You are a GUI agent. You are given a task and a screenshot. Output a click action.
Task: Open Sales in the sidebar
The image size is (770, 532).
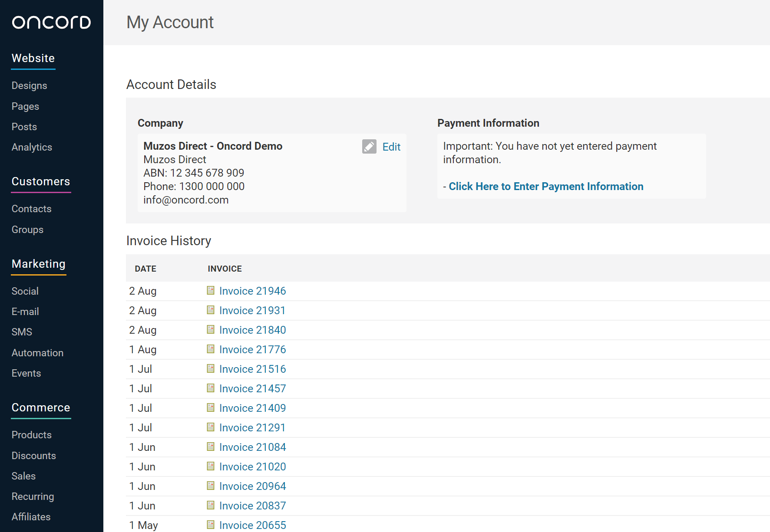click(23, 476)
